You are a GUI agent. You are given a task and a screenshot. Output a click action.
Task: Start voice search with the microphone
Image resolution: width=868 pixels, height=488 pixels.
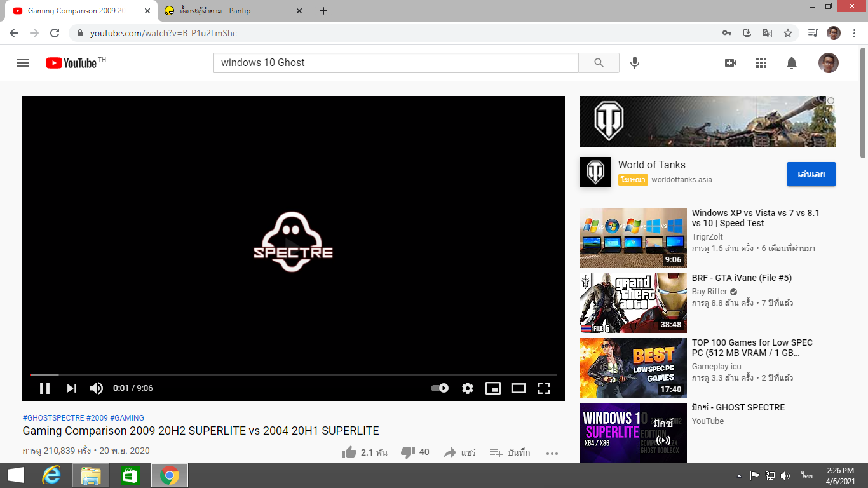634,63
